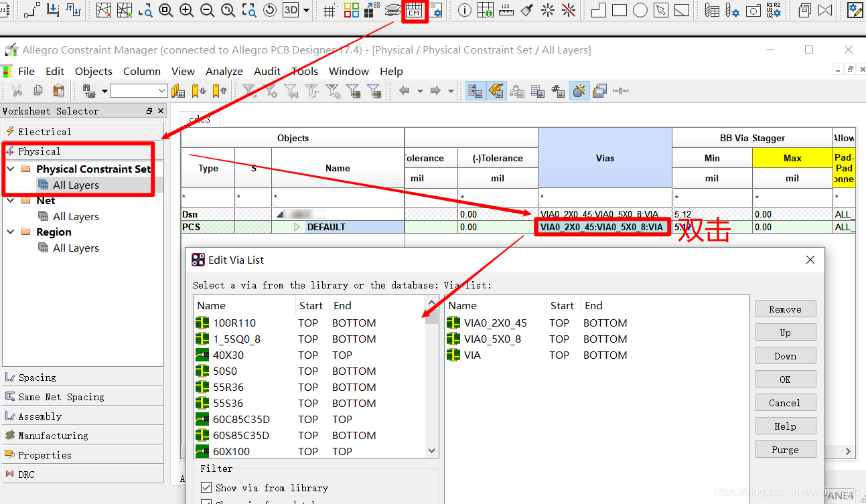Image resolution: width=866 pixels, height=504 pixels.
Task: Click the rectangle shape tool icon
Action: coord(620,11)
